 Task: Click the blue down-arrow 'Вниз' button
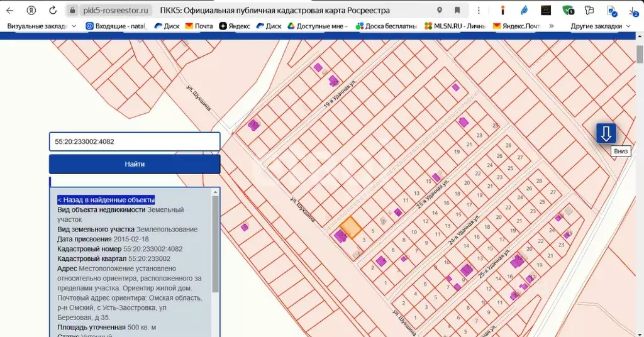click(x=606, y=133)
